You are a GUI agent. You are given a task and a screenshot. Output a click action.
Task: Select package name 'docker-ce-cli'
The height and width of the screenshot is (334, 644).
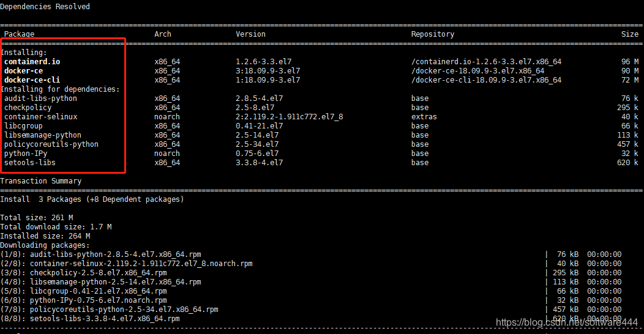coord(32,80)
